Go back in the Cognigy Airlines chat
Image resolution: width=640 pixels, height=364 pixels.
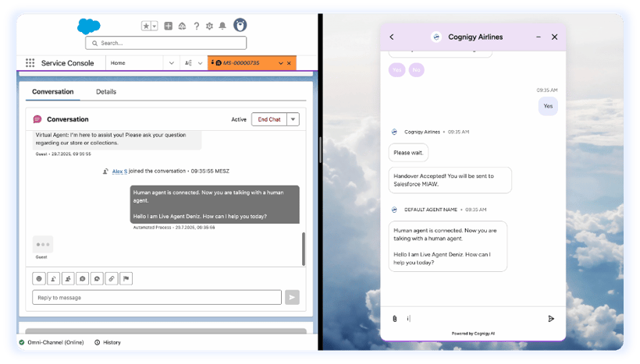[x=392, y=37]
